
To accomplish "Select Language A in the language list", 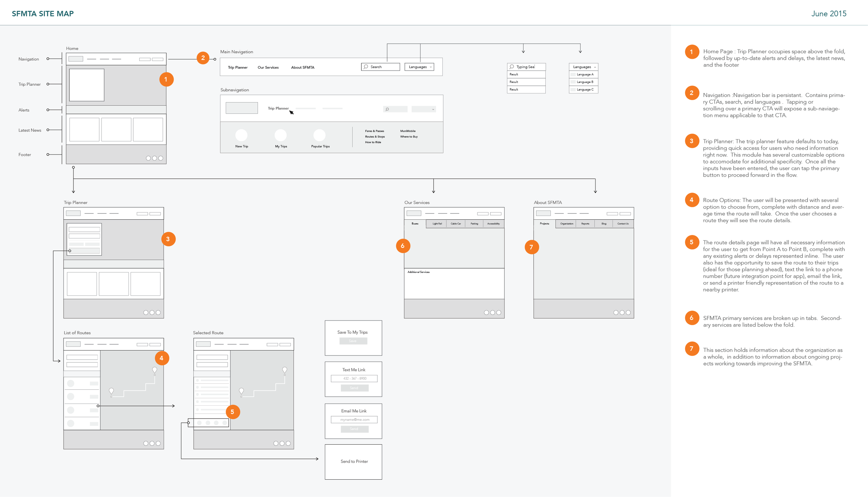I will tap(584, 74).
